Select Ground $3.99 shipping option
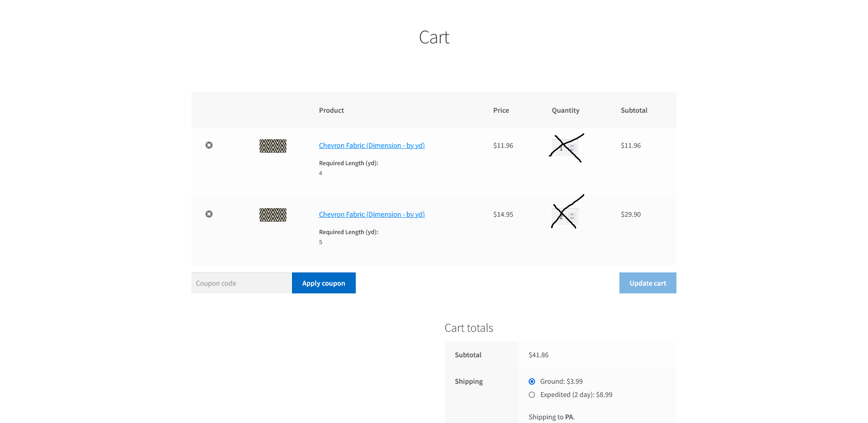This screenshot has height=423, width=868. [532, 381]
